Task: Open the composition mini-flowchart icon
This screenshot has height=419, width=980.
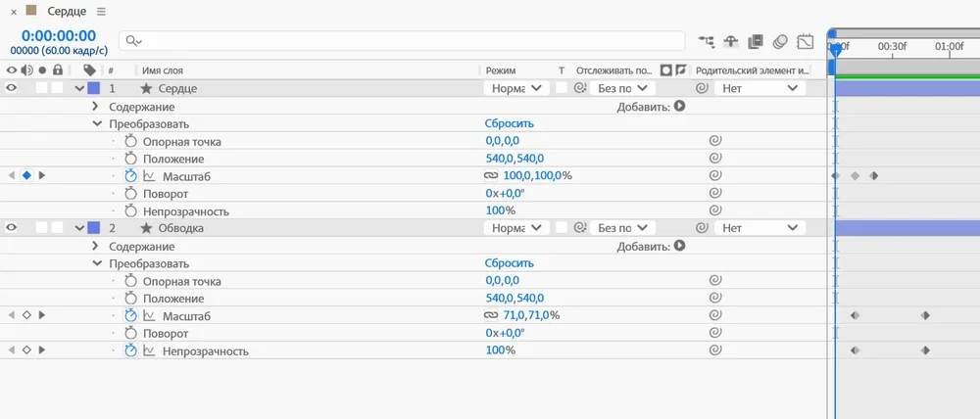Action: click(707, 41)
